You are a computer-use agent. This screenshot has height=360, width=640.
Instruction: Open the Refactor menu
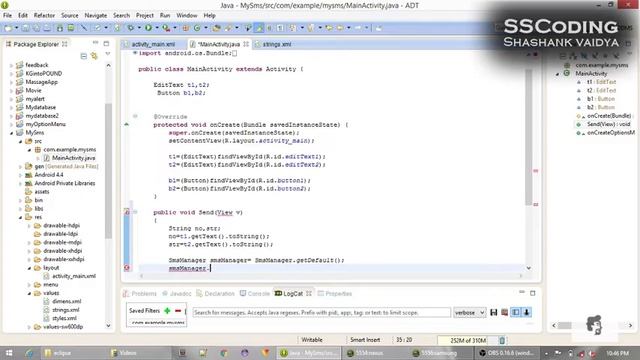(44, 15)
